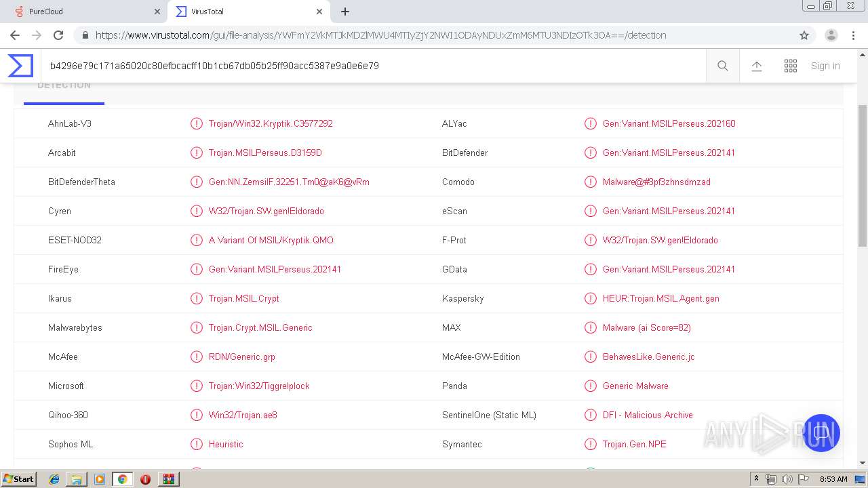Viewport: 868px width, 488px height.
Task: Click the Microsoft detection alert icon
Action: [197, 386]
